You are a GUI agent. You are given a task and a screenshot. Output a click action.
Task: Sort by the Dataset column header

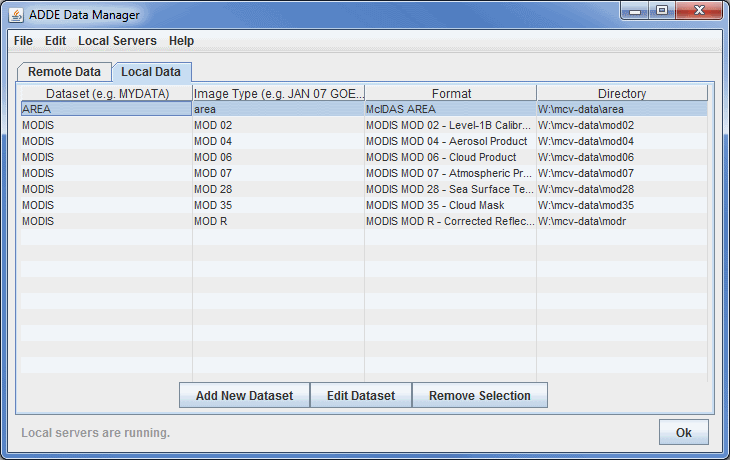(107, 93)
